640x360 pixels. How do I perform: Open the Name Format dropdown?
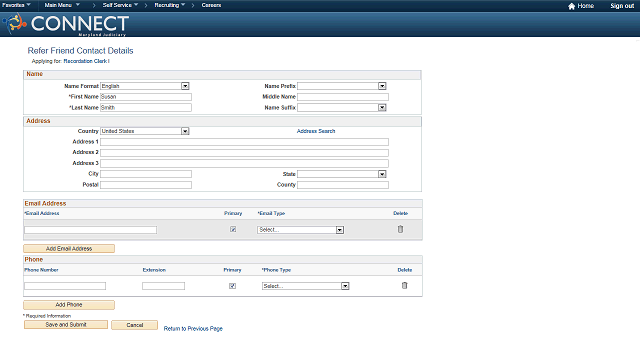(145, 86)
